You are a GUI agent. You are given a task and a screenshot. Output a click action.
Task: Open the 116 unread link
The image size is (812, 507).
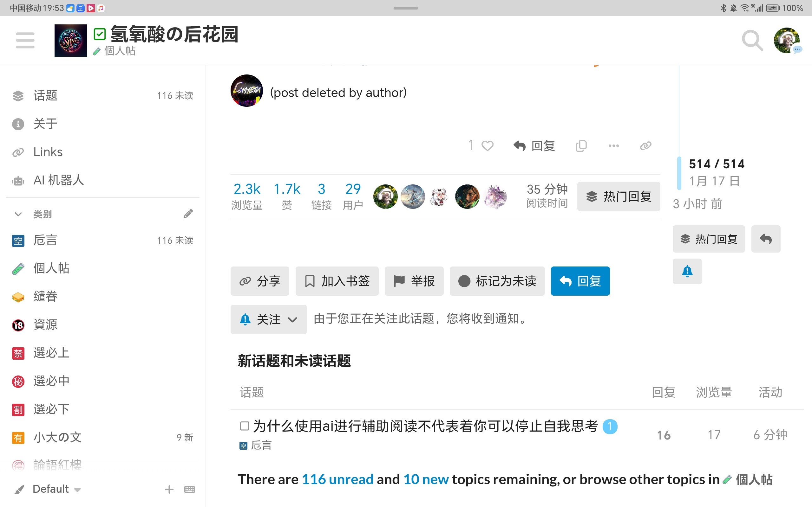[x=337, y=479]
